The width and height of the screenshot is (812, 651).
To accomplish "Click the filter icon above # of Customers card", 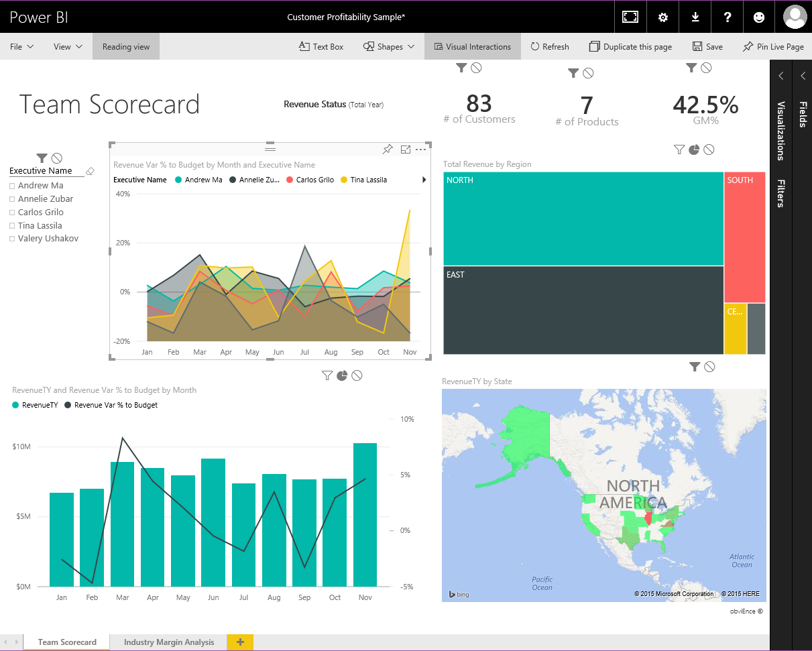I will coord(461,67).
